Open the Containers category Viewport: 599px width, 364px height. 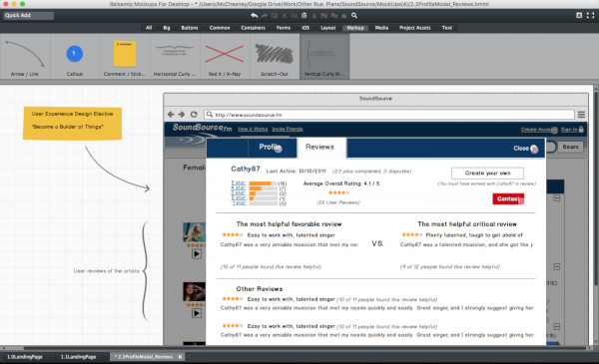pos(253,28)
